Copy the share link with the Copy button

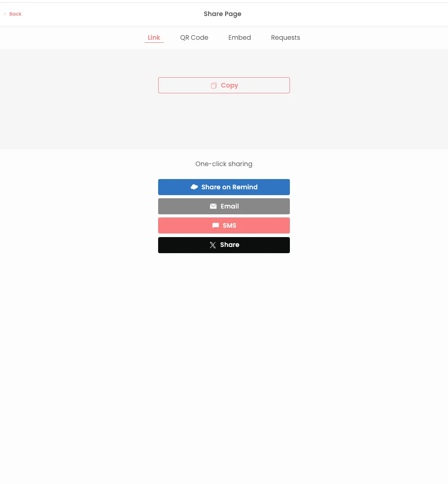coord(224,85)
